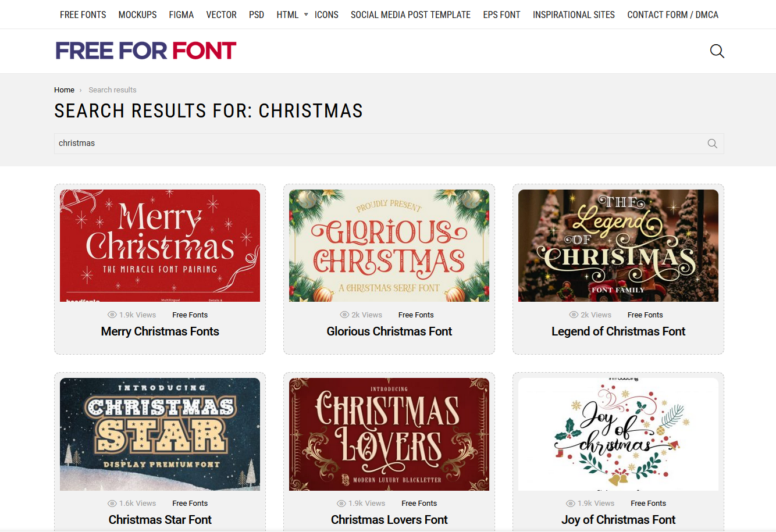Viewport: 776px width, 532px height.
Task: Open the Merry Christmas Fonts title link
Action: [x=160, y=331]
